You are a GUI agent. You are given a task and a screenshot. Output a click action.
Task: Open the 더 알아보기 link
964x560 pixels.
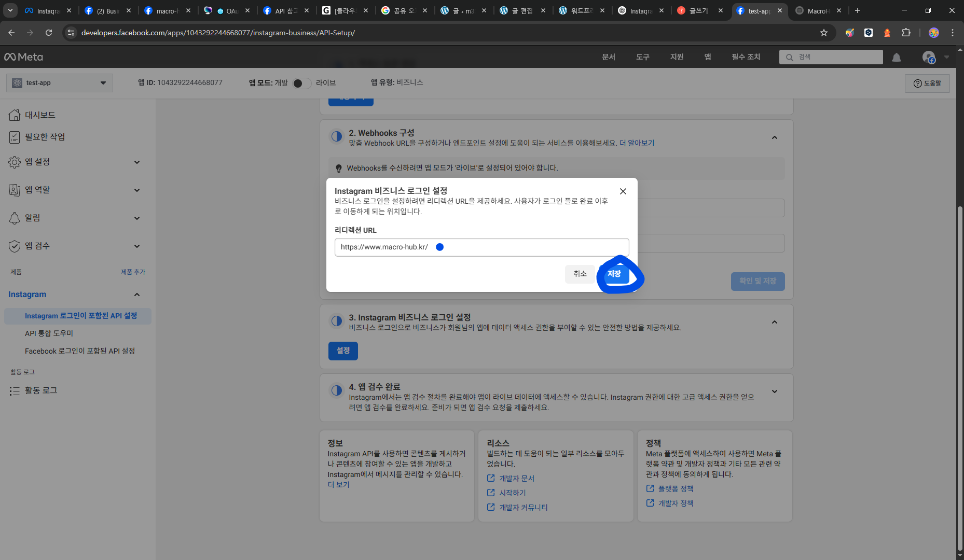[637, 143]
